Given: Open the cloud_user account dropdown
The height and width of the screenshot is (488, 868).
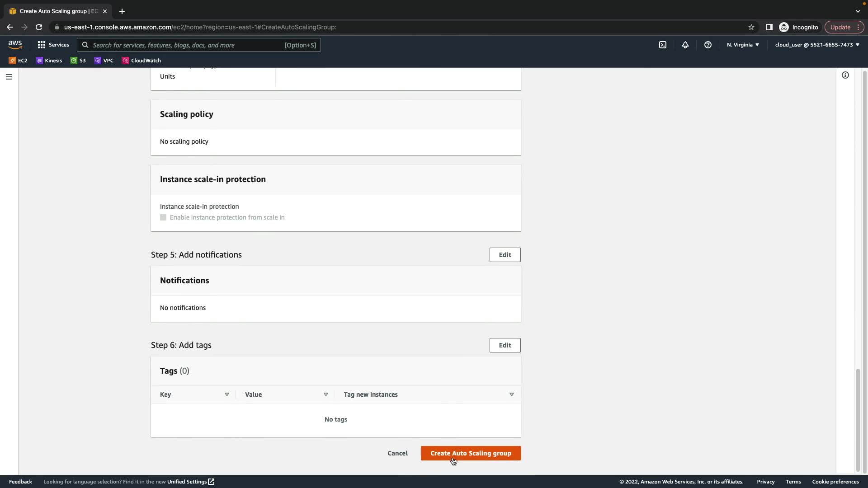Looking at the screenshot, I should click(817, 45).
